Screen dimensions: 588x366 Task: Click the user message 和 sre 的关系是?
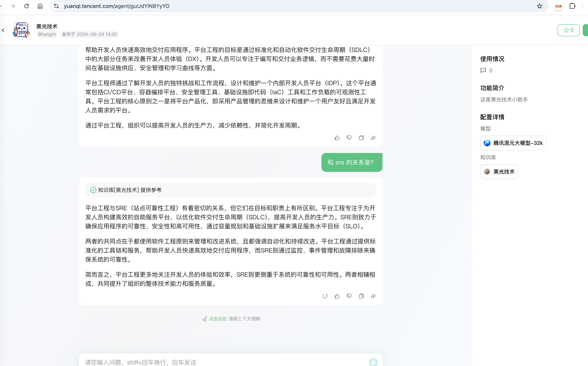point(352,162)
